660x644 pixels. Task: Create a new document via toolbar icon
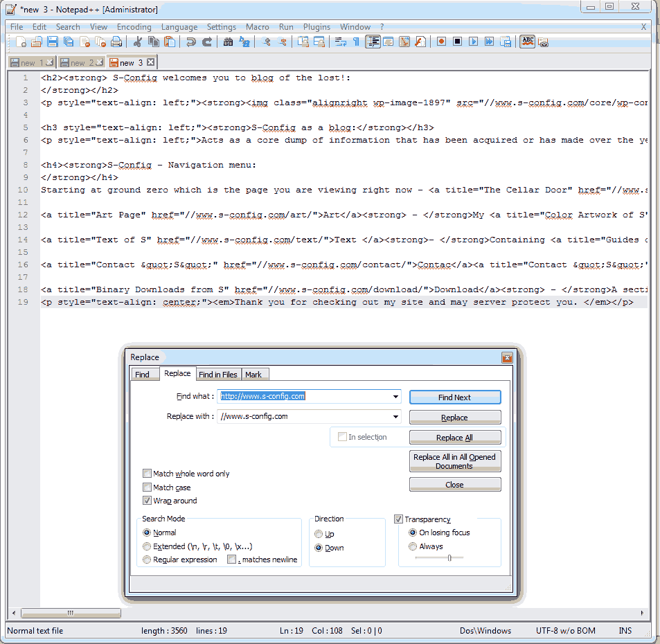point(21,42)
